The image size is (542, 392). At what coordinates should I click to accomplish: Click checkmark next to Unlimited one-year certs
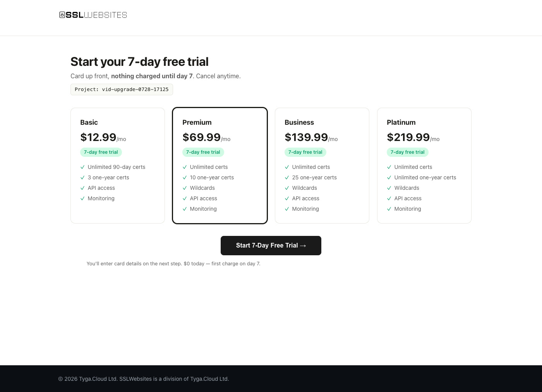coord(389,178)
